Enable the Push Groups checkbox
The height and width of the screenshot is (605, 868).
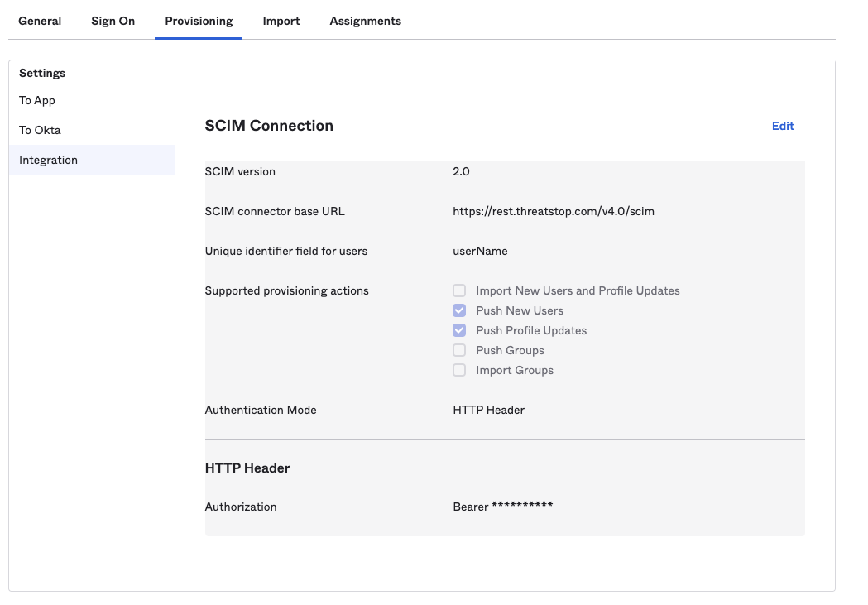pos(459,350)
